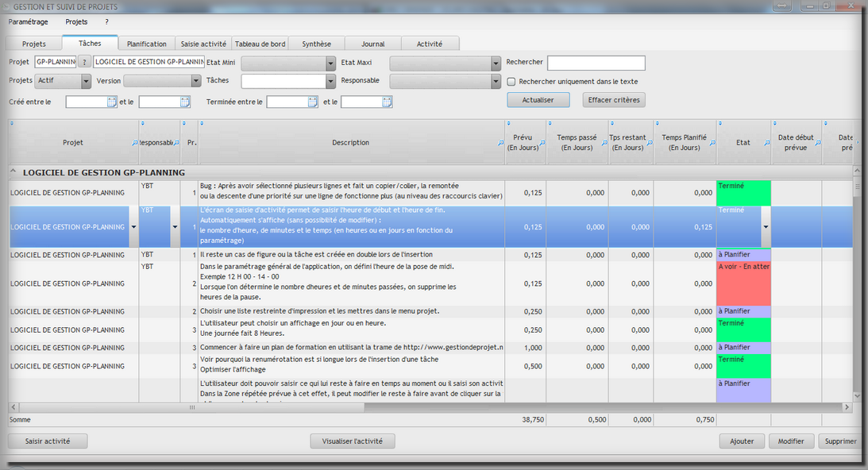The image size is (868, 470).
Task: Click the Modifier button
Action: click(x=791, y=441)
